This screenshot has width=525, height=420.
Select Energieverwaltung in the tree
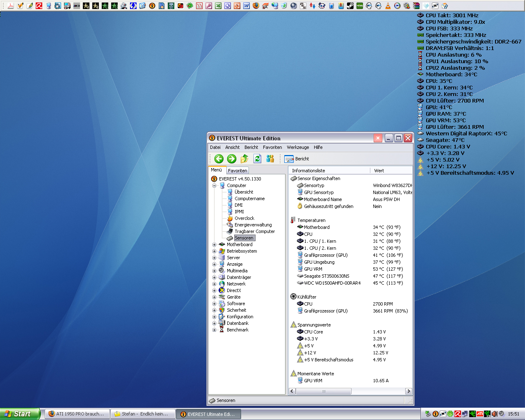click(x=253, y=225)
